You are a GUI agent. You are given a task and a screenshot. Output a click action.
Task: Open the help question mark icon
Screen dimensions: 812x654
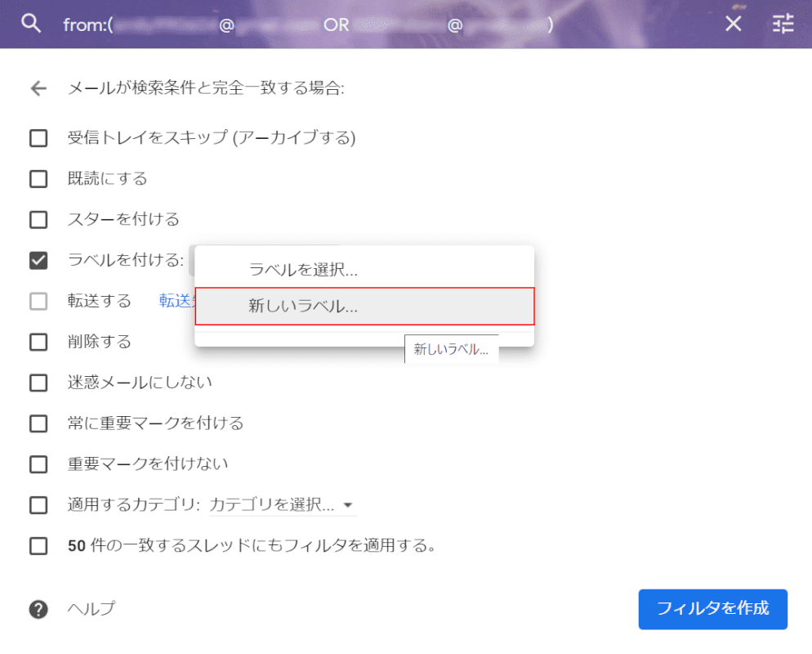tap(38, 609)
